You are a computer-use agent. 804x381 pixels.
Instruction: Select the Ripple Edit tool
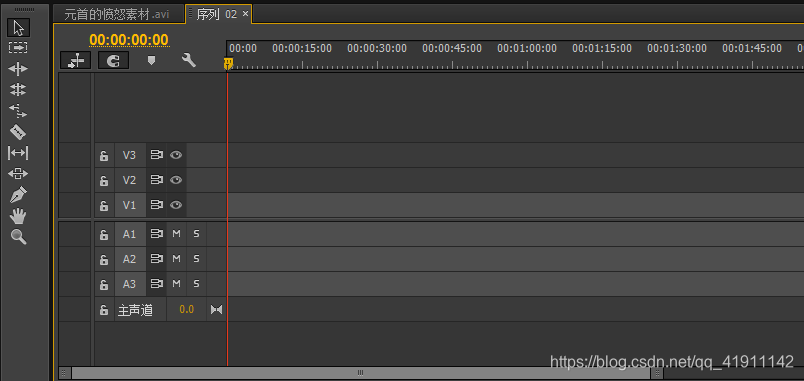pyautogui.click(x=18, y=69)
